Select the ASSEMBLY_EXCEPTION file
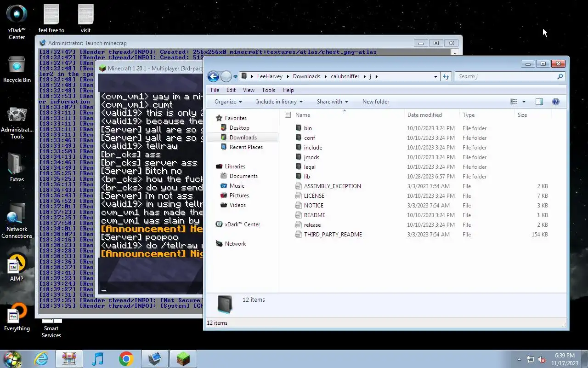The height and width of the screenshot is (368, 588). click(332, 186)
